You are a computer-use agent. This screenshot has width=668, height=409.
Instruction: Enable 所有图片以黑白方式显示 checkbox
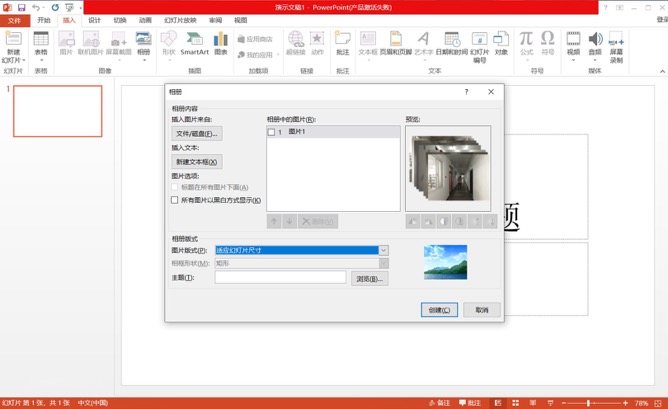(175, 200)
